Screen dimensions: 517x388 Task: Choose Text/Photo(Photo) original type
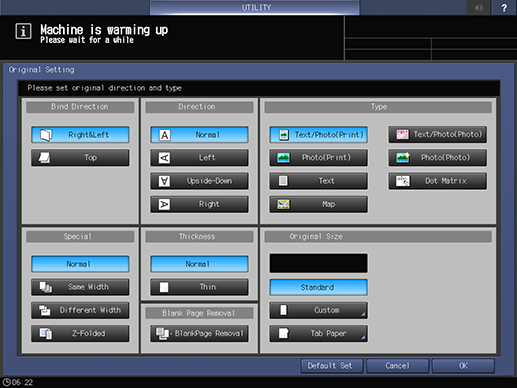437,135
